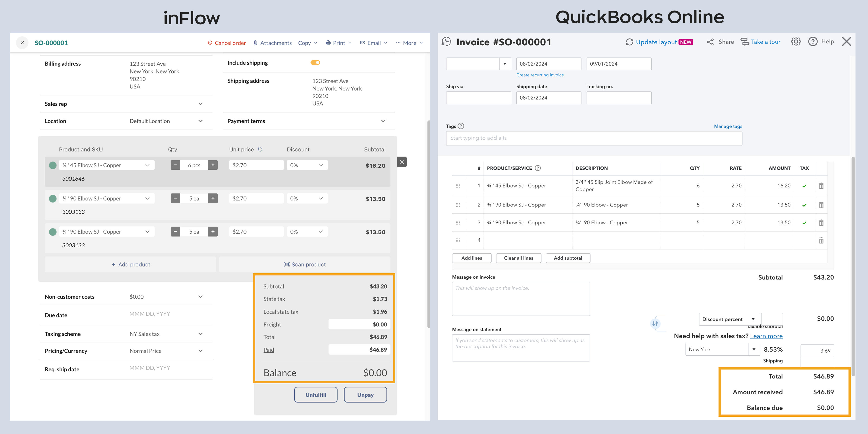The height and width of the screenshot is (434, 868).
Task: Expand the Sales rep section
Action: (x=200, y=104)
